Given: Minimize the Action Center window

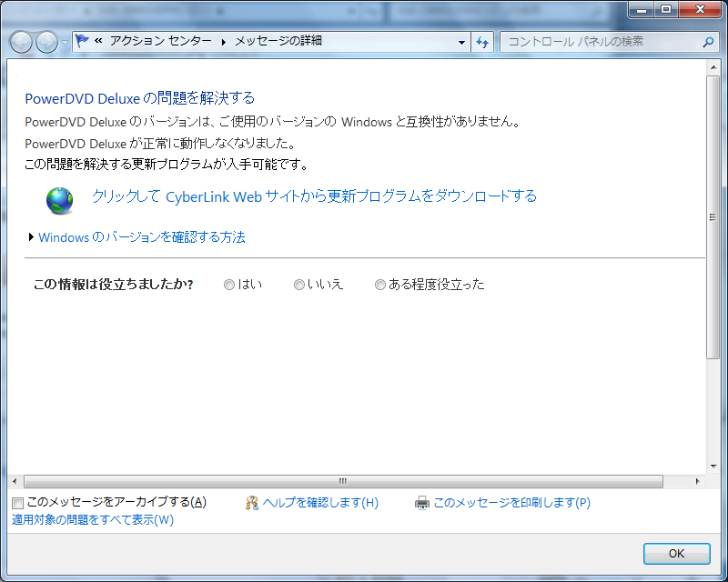Looking at the screenshot, I should [642, 9].
